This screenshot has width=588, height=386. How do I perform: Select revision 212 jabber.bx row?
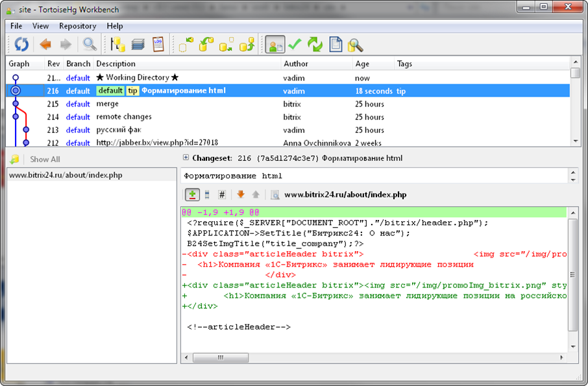click(288, 142)
